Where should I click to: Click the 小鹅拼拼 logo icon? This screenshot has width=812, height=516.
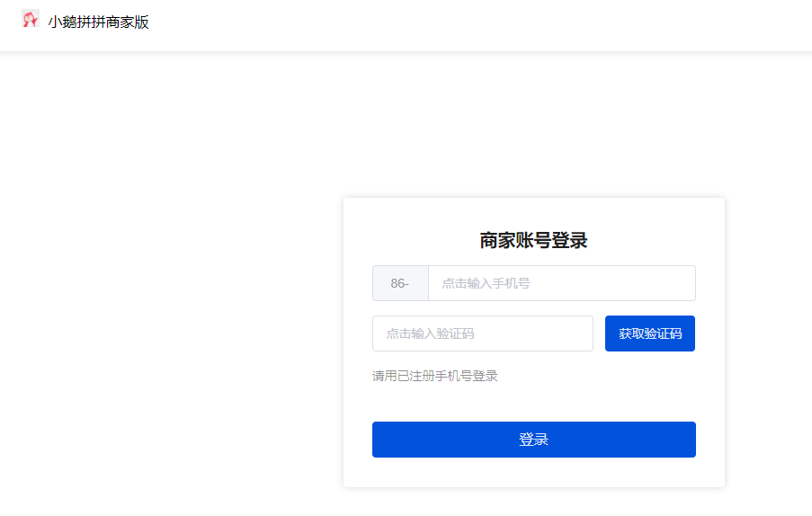(x=31, y=19)
